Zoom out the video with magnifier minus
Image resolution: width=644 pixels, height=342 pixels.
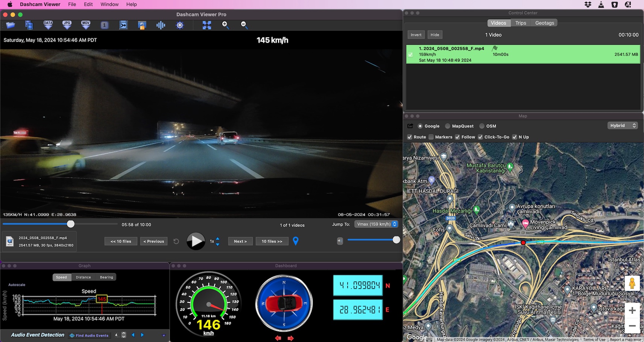(244, 25)
